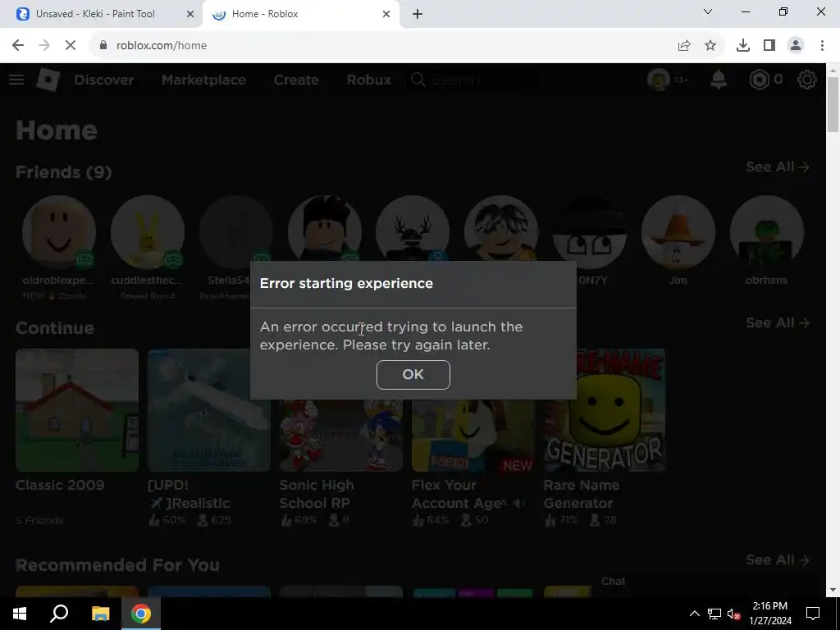
Task: Open friend obrhans avatar
Action: pos(767,232)
